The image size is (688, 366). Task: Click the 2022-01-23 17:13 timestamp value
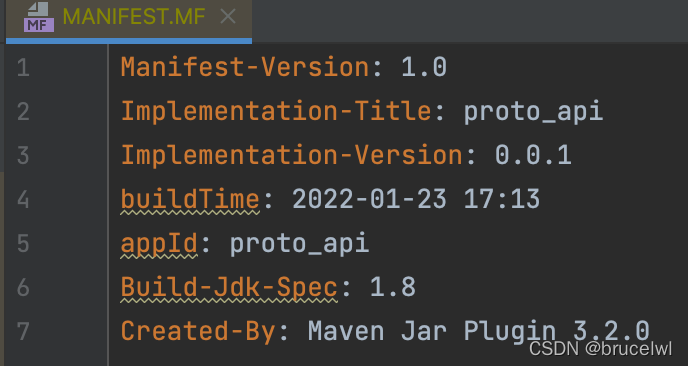pyautogui.click(x=416, y=200)
